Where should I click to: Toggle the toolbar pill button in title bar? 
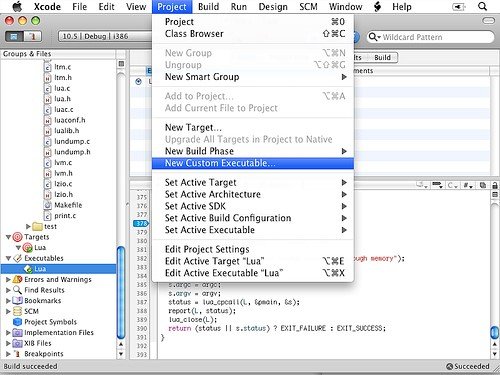(x=489, y=21)
